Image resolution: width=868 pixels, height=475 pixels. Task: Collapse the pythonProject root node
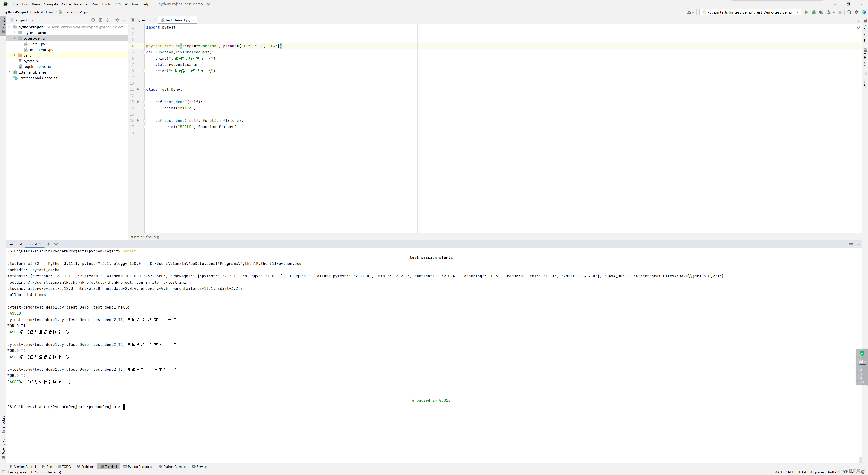coord(9,27)
